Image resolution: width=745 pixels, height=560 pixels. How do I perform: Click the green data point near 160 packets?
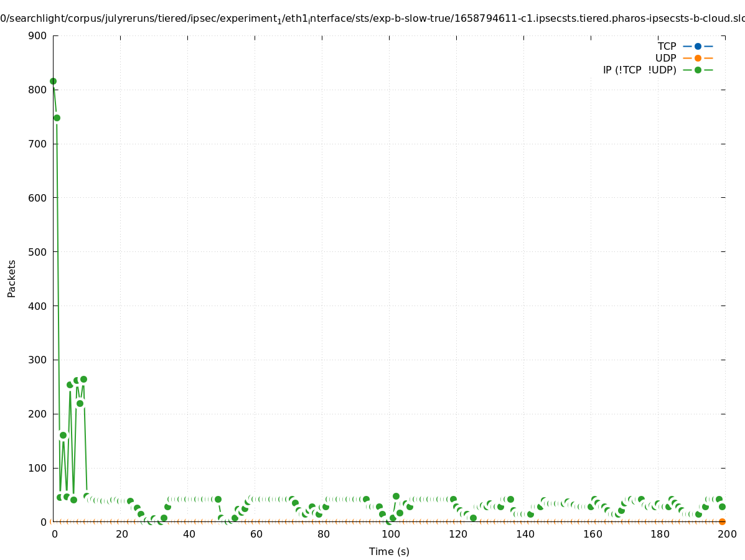click(63, 435)
